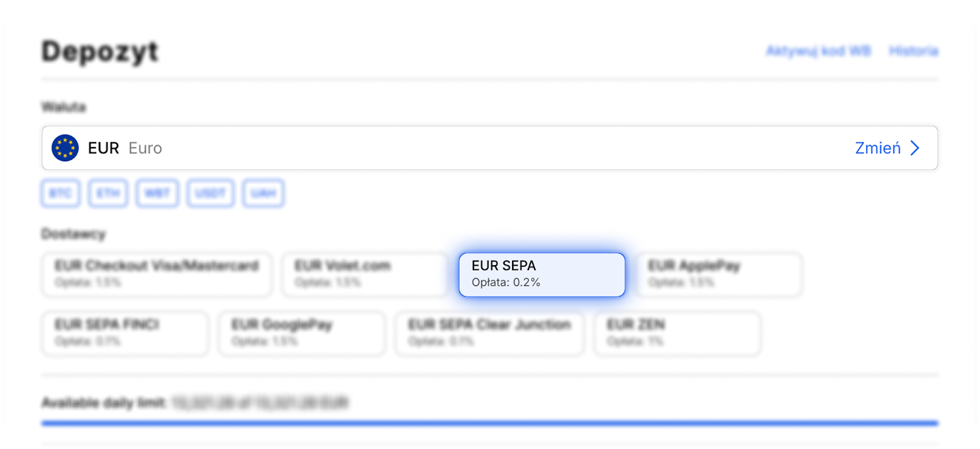Select the UAH currency chip
980x449 pixels.
coord(263,194)
